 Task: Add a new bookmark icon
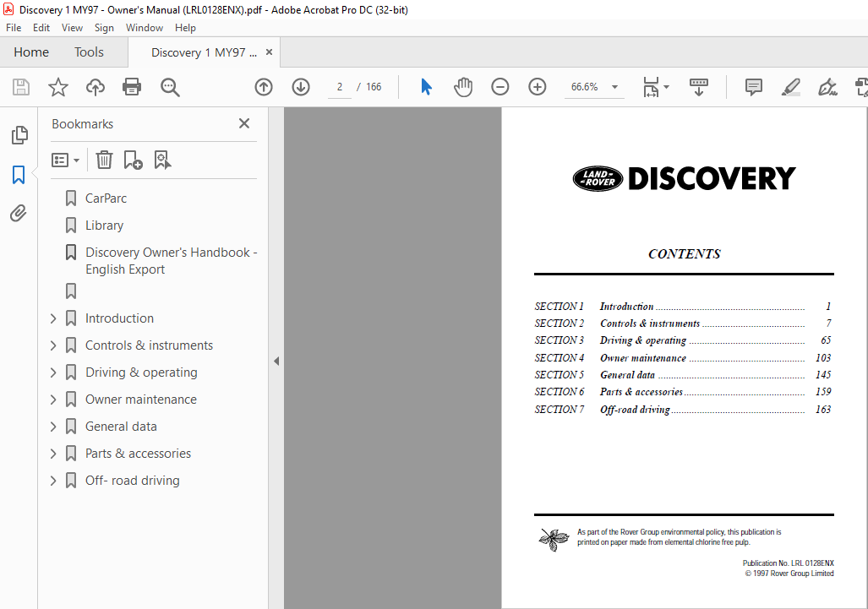133,160
